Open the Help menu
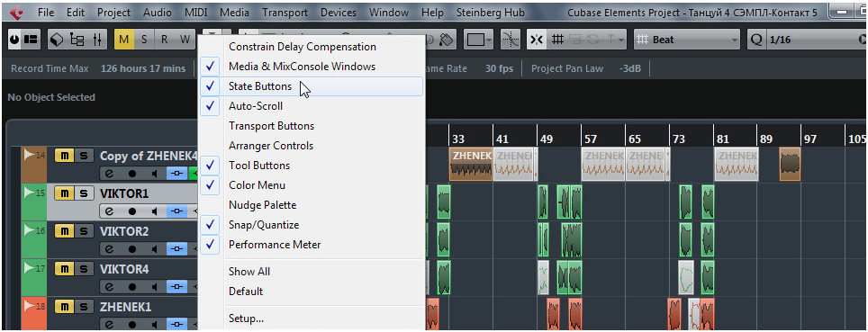 pos(432,13)
